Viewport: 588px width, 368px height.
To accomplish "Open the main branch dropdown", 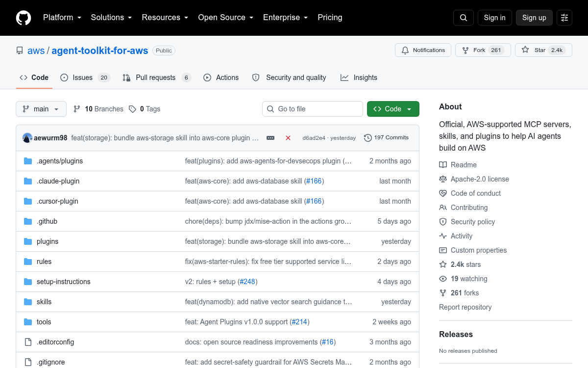I will pyautogui.click(x=41, y=109).
